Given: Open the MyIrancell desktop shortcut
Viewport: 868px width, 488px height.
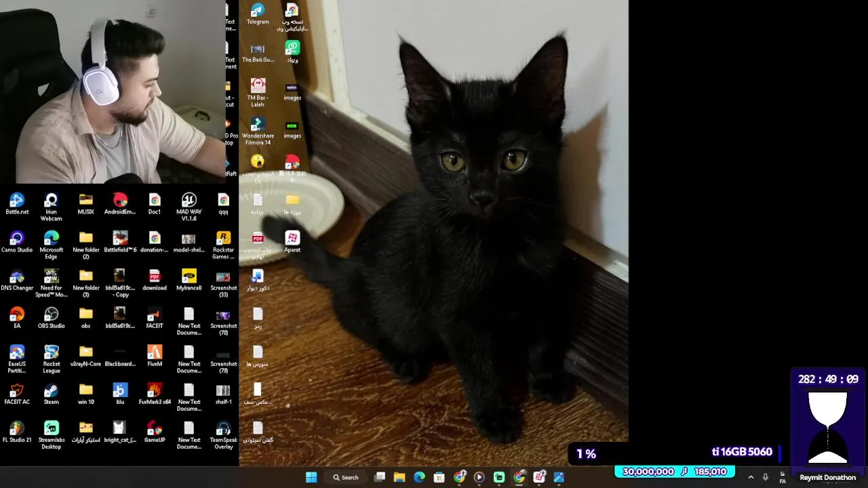Looking at the screenshot, I should click(189, 279).
